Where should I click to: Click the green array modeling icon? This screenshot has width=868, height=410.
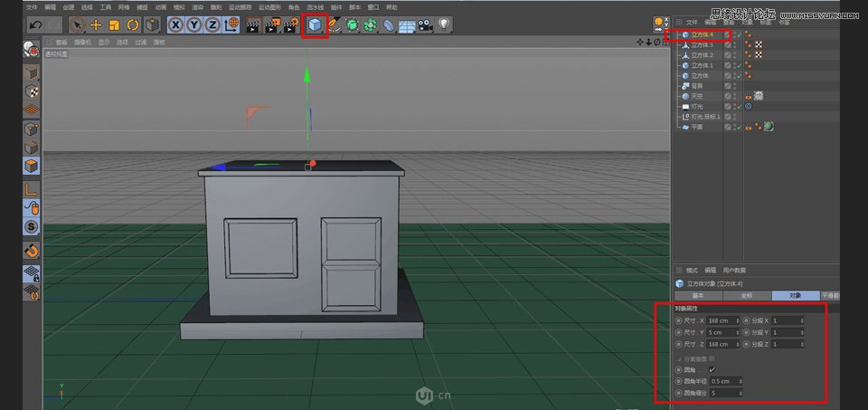click(371, 25)
